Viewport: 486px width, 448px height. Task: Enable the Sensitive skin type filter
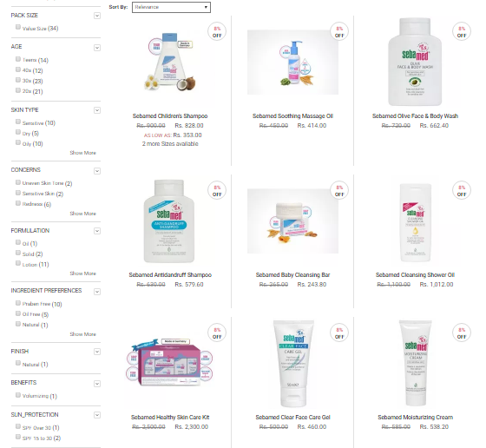tap(18, 122)
